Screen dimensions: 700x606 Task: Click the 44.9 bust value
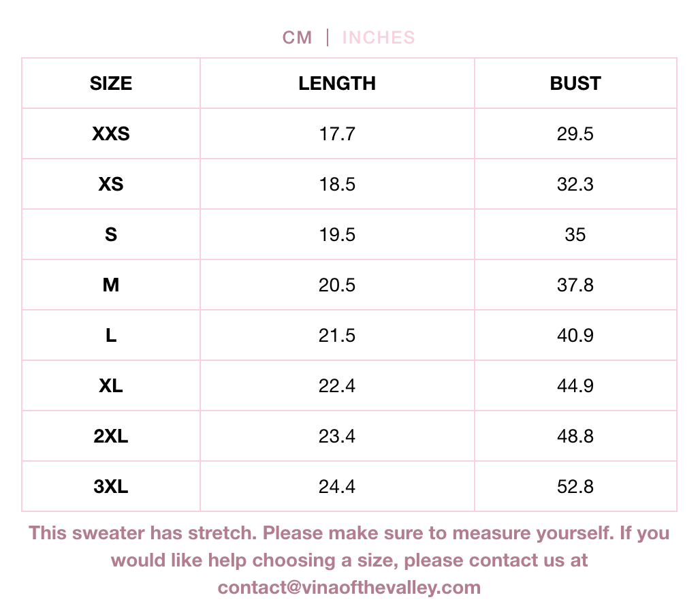[x=575, y=386]
